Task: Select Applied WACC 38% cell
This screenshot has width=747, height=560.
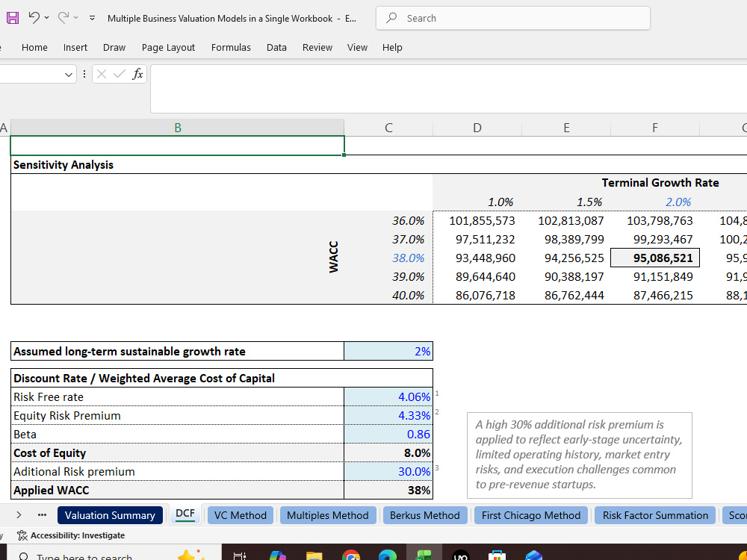Action: point(388,490)
